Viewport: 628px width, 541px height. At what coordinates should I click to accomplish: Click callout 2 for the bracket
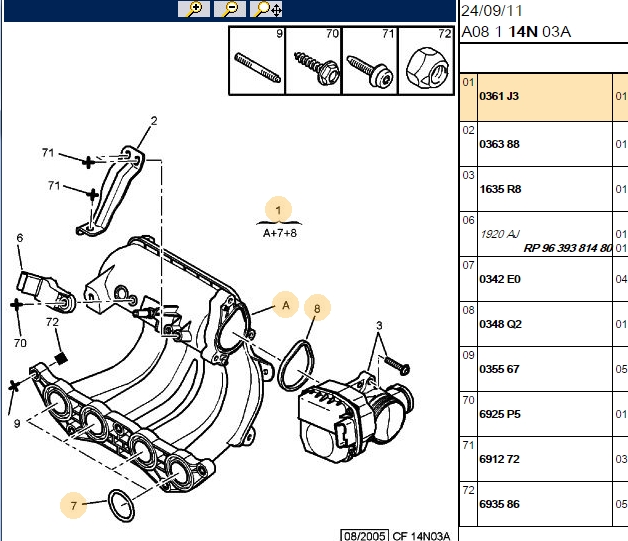(154, 121)
